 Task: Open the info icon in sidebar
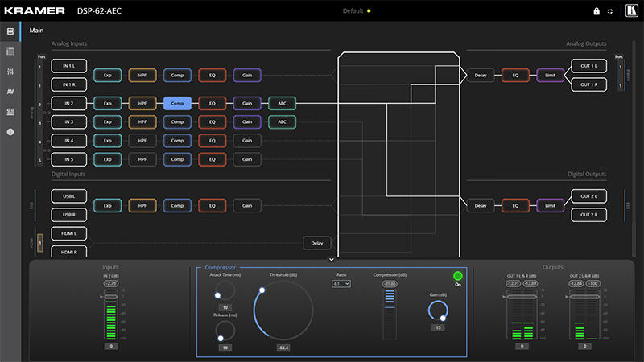[10, 131]
